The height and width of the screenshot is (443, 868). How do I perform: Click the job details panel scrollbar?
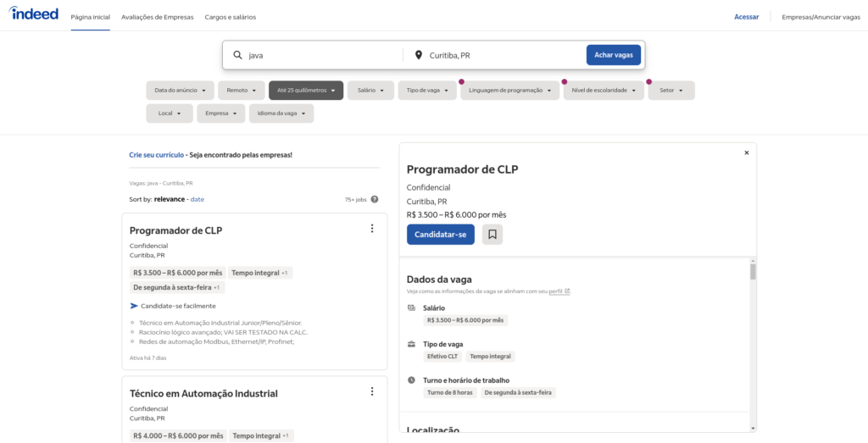(x=753, y=271)
